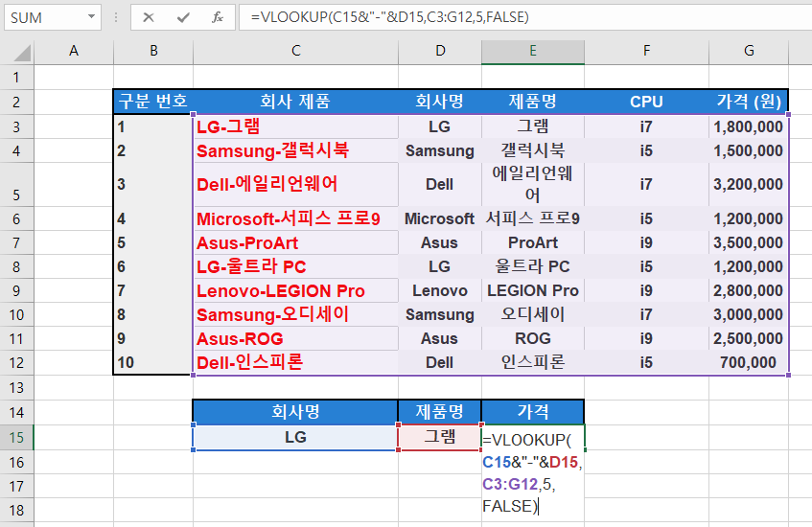812x527 pixels.
Task: Select cell LG-그램
Action: [x=295, y=126]
